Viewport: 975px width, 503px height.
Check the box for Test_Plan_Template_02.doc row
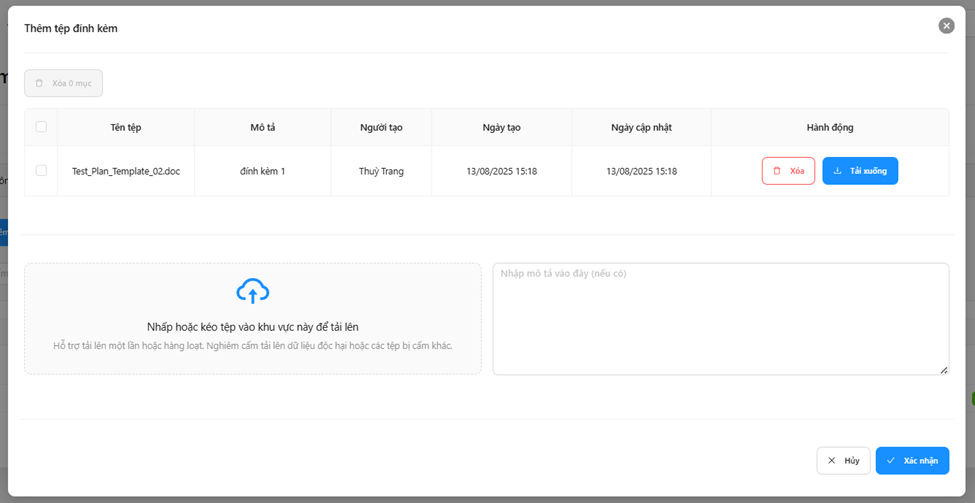click(x=41, y=171)
